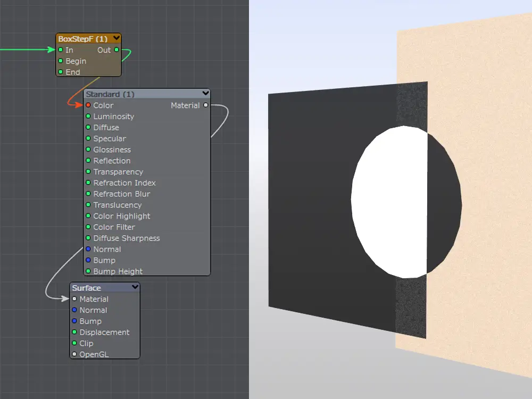Click the red Color input socket

[88, 105]
